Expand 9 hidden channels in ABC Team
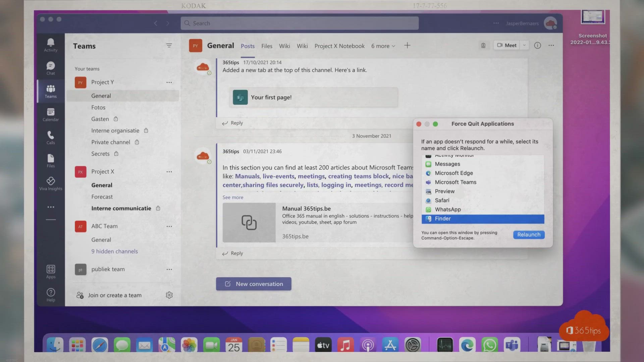This screenshot has height=362, width=644. point(114,251)
